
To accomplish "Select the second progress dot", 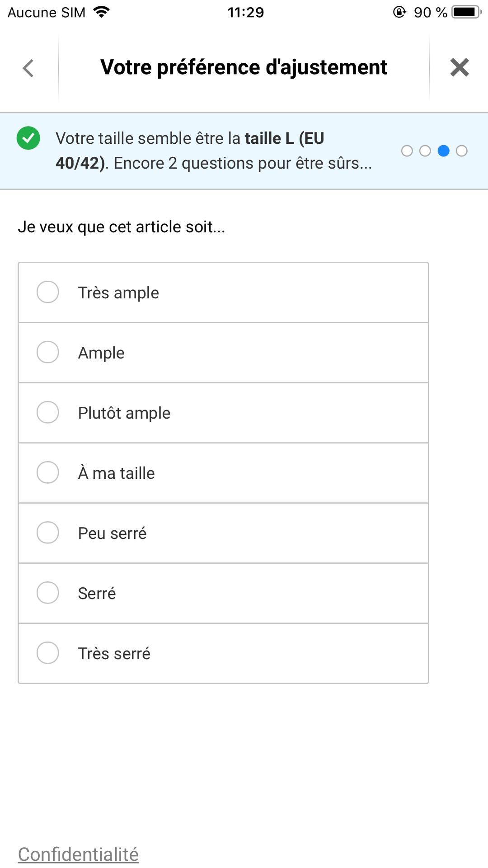I will tap(425, 151).
